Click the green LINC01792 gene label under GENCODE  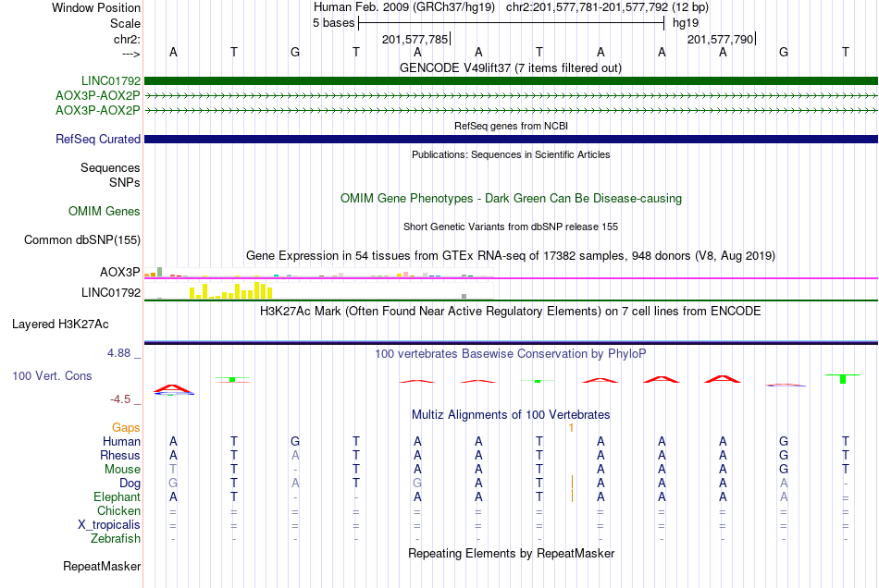click(x=111, y=80)
